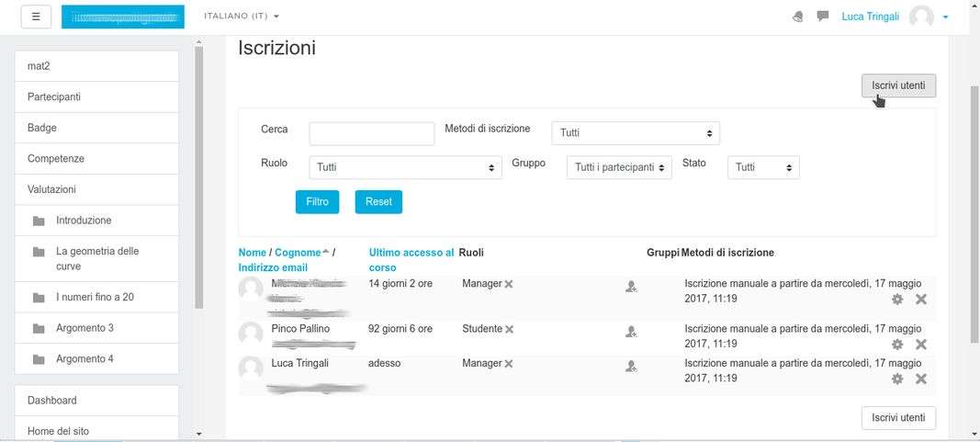Click the folder icon beside Introduzione
Image resolution: width=980 pixels, height=442 pixels.
(39, 221)
